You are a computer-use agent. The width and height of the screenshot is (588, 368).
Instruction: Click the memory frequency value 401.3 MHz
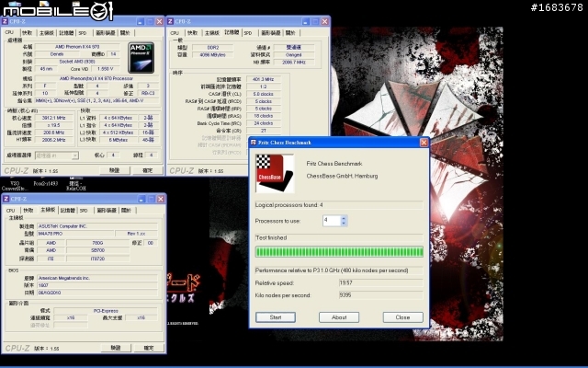(x=264, y=79)
